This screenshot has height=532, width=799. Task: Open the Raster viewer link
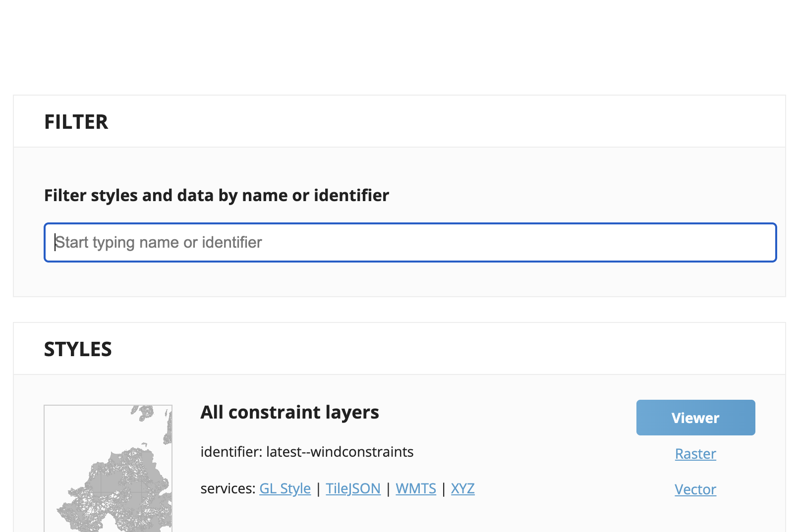coord(695,454)
